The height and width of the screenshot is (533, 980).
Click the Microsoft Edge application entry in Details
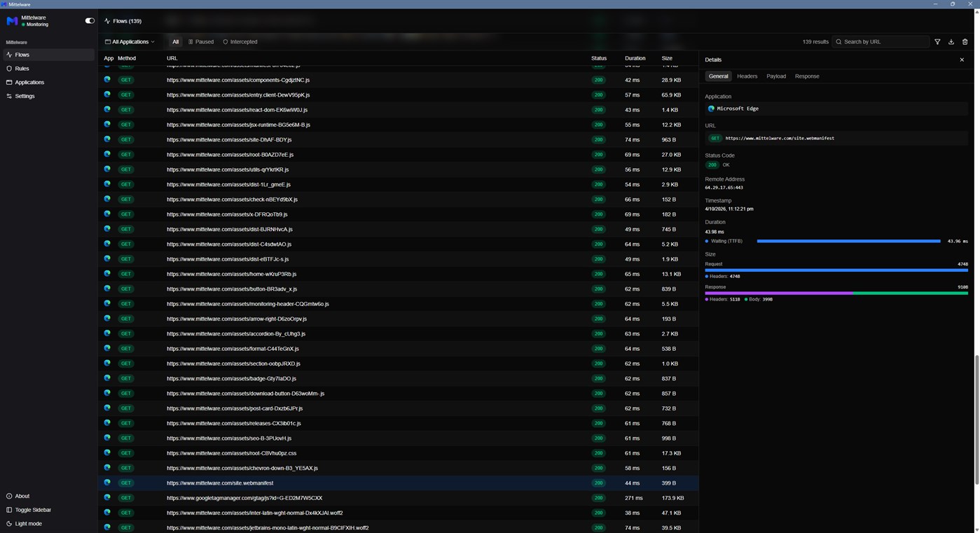836,109
